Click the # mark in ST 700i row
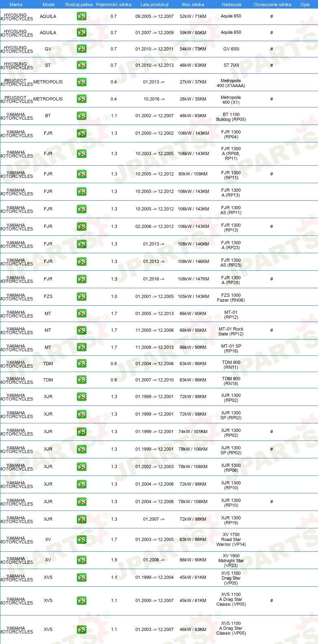The image size is (318, 644). (x=272, y=65)
